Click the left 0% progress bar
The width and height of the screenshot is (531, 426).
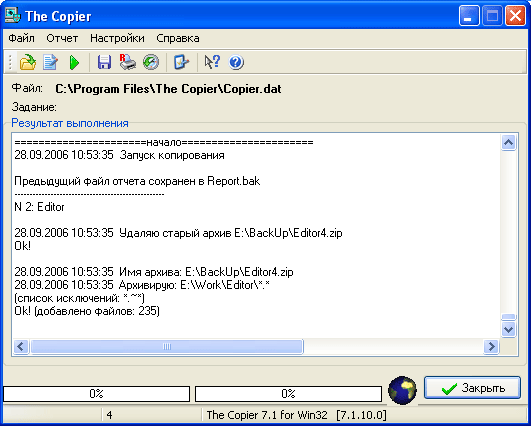(97, 394)
